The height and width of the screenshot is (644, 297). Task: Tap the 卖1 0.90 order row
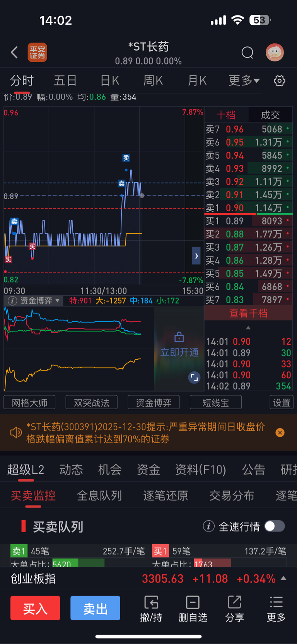[249, 208]
